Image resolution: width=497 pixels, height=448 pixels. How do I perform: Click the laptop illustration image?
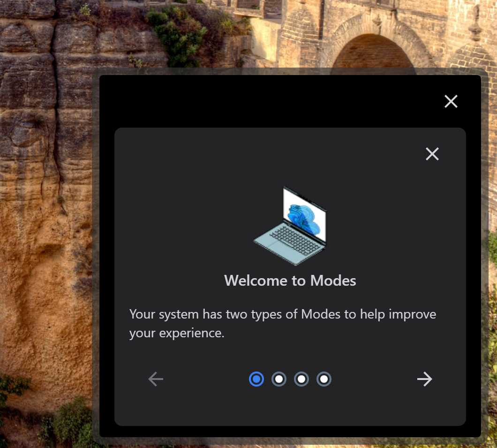coord(291,225)
